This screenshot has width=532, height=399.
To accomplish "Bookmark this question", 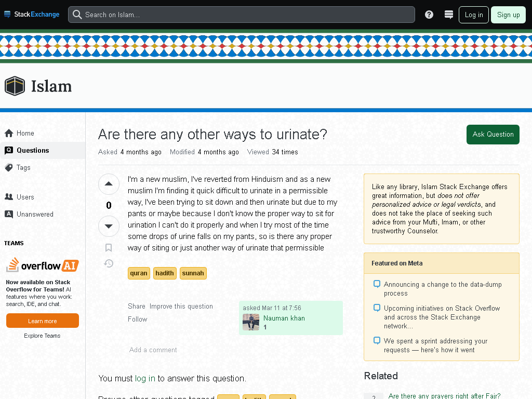I will (x=109, y=248).
